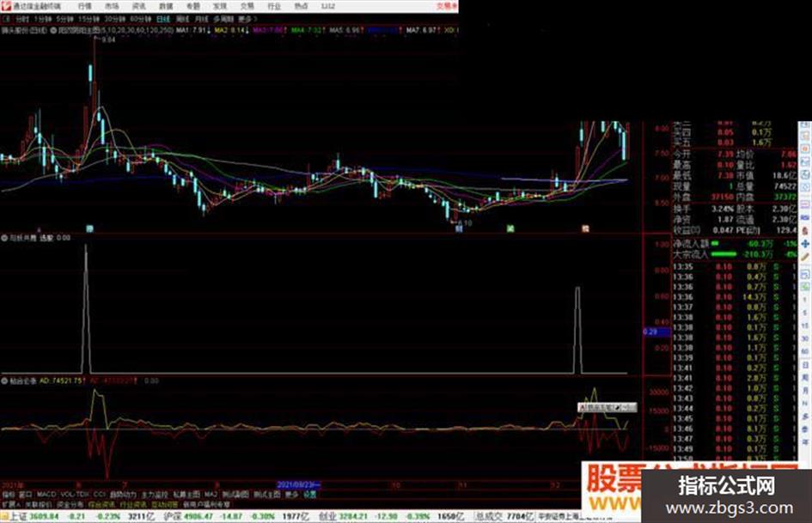Toggle the 扩展 expander at bottom left
The image size is (812, 523).
tap(10, 504)
